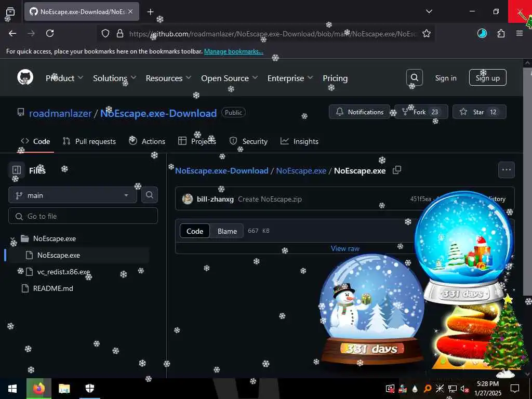Open the Firefox profile circle icon

pyautogui.click(x=482, y=33)
